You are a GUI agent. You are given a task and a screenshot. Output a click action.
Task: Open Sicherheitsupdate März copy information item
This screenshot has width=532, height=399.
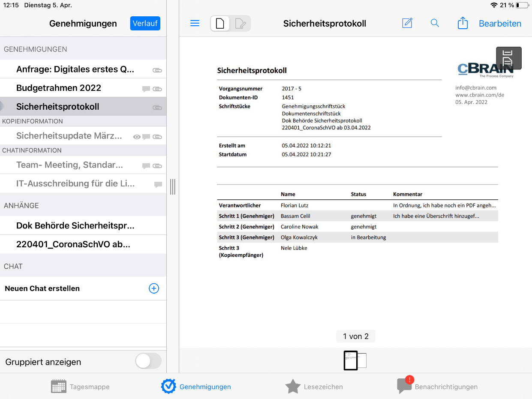coord(69,136)
